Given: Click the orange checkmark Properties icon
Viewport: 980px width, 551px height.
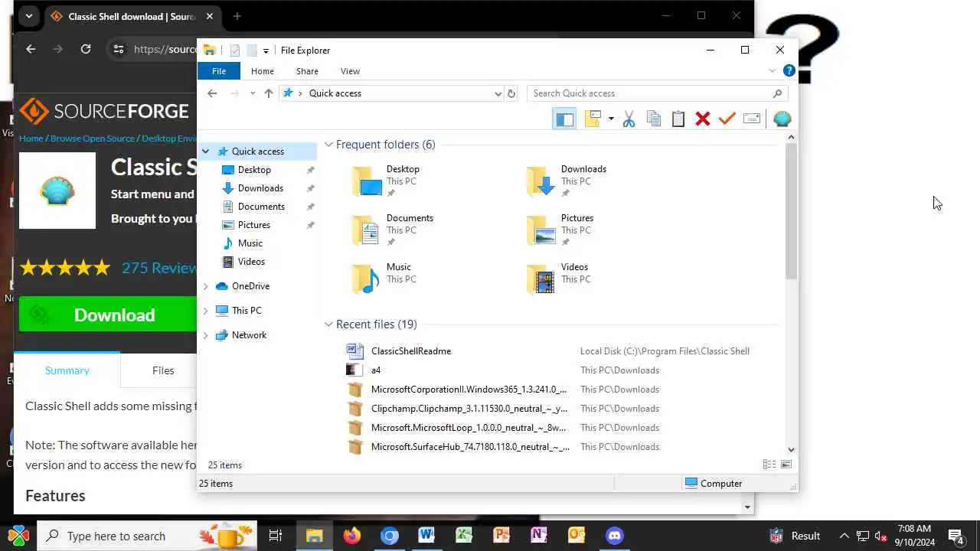Looking at the screenshot, I should (727, 119).
